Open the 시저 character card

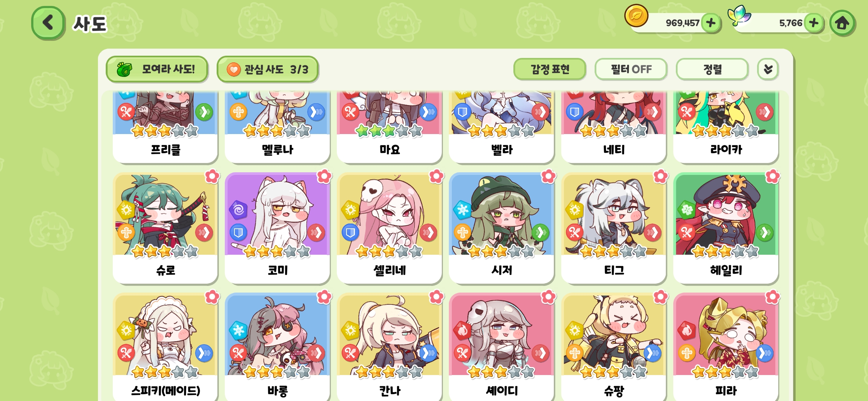click(502, 228)
